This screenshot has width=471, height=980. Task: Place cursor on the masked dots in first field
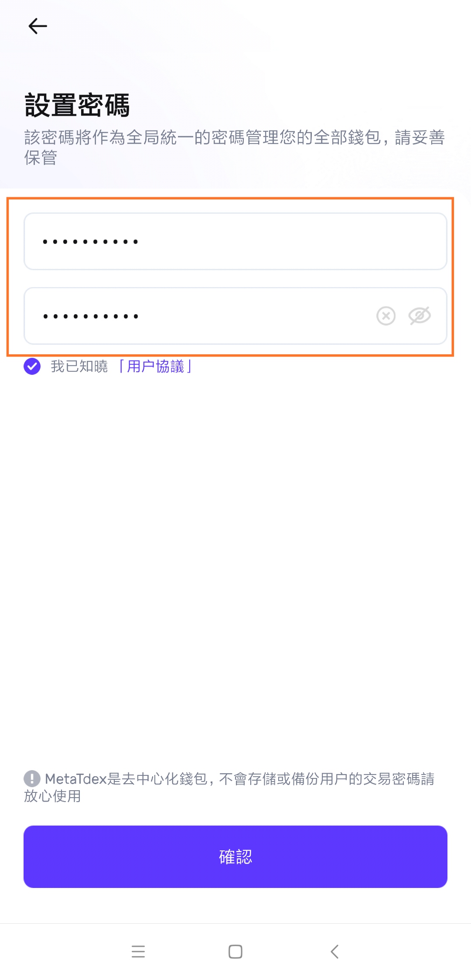click(x=90, y=241)
